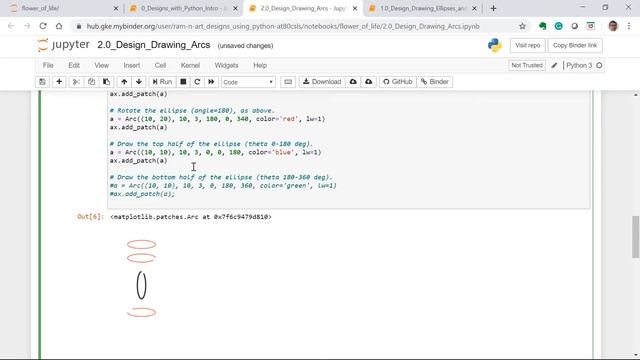Restart and run all cells icon
The width and height of the screenshot is (640, 360).
[211, 82]
